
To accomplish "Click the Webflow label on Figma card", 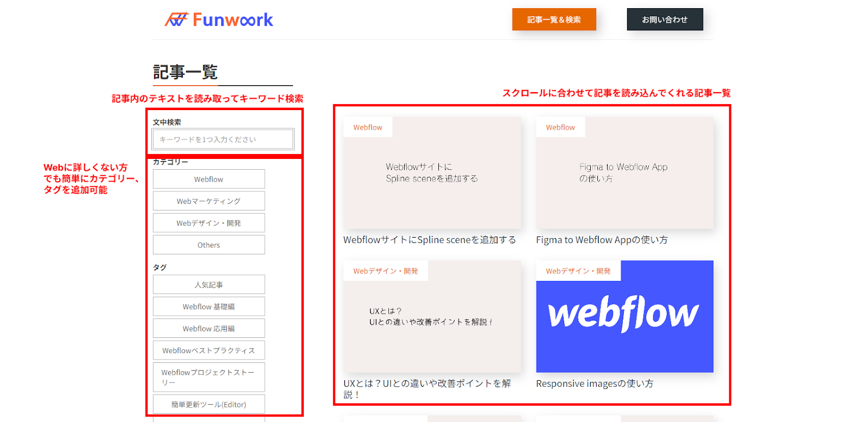I will pos(560,127).
